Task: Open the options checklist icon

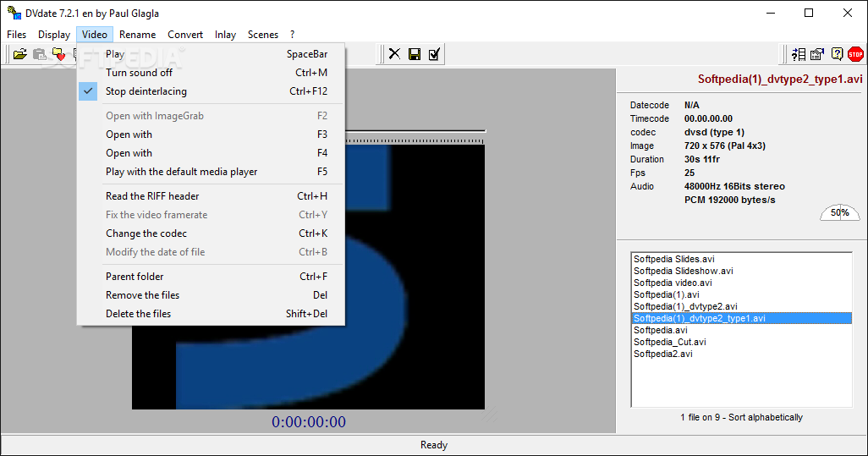Action: click(x=817, y=53)
